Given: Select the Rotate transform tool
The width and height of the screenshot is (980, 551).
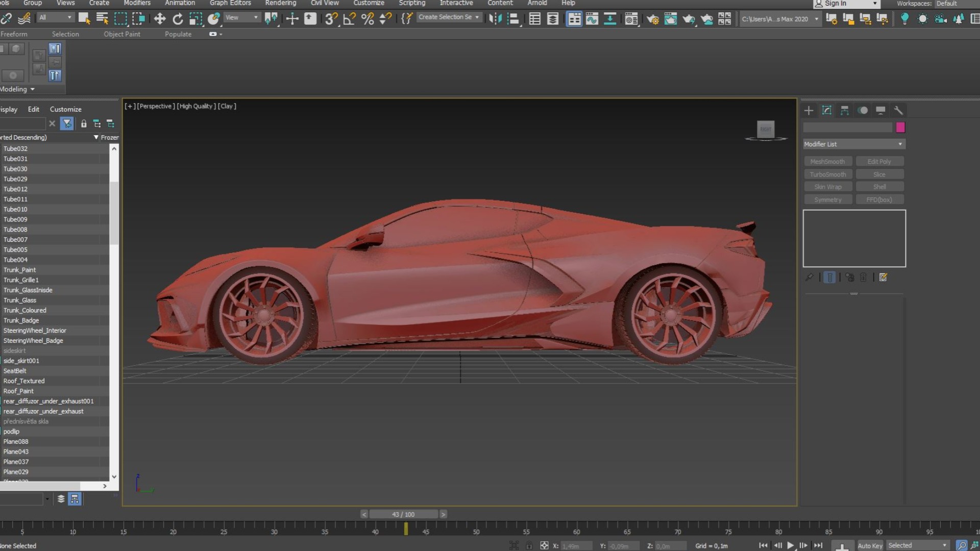Looking at the screenshot, I should point(178,19).
